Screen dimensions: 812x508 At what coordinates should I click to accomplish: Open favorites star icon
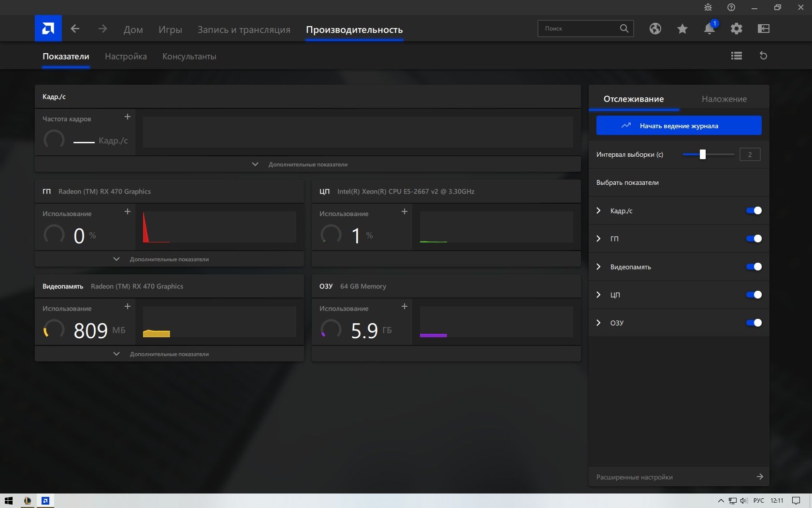tap(682, 29)
